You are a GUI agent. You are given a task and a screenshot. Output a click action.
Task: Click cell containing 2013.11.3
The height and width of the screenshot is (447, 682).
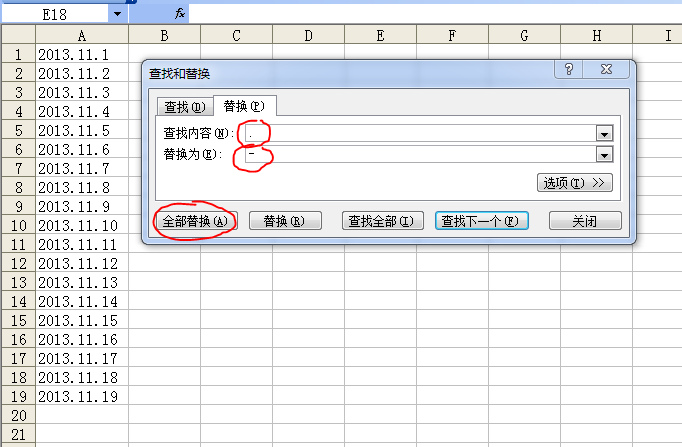(x=82, y=92)
